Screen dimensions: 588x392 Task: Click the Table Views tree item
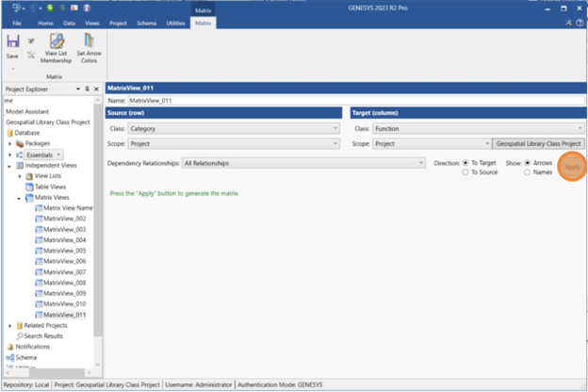pos(53,187)
